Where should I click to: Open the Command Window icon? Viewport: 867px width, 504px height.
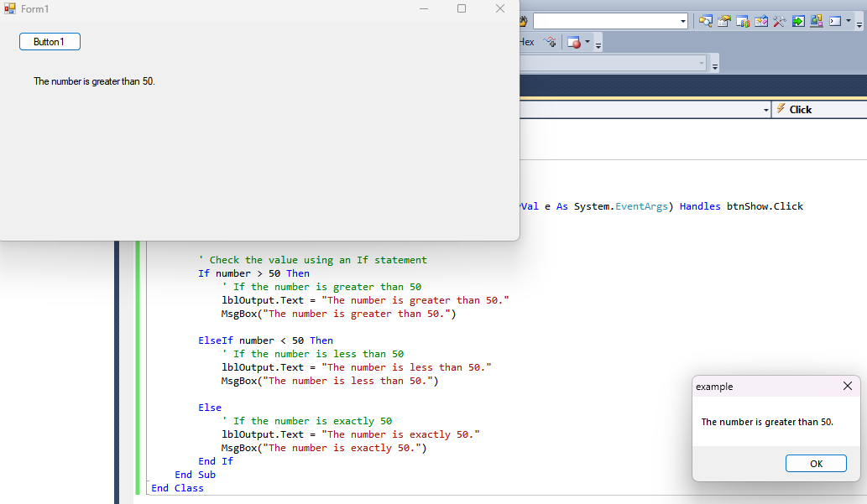pyautogui.click(x=835, y=21)
